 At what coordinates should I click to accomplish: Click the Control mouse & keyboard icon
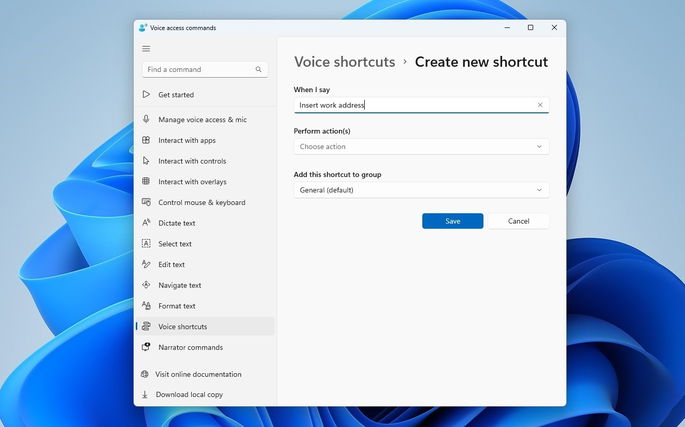pos(146,202)
